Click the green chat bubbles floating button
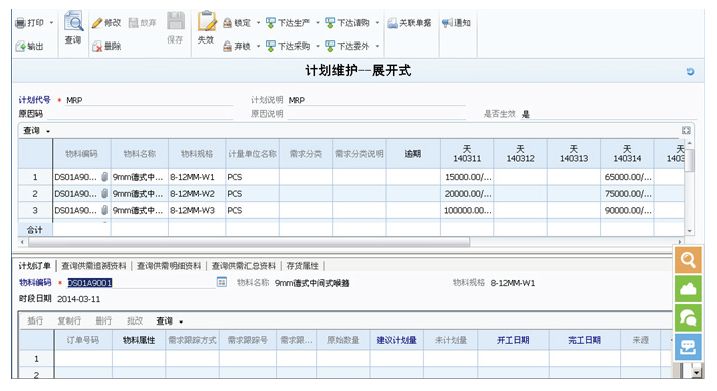 pyautogui.click(x=688, y=318)
